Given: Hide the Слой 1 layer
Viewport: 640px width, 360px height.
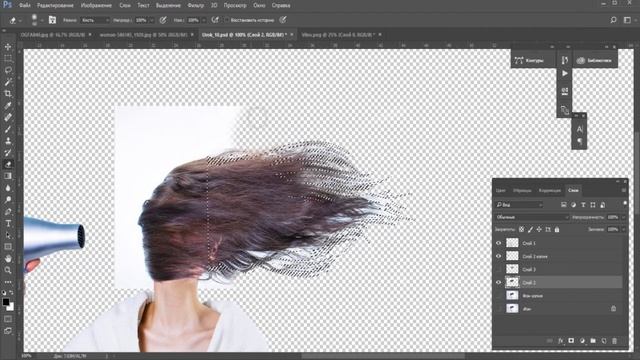Looking at the screenshot, I should point(498,243).
